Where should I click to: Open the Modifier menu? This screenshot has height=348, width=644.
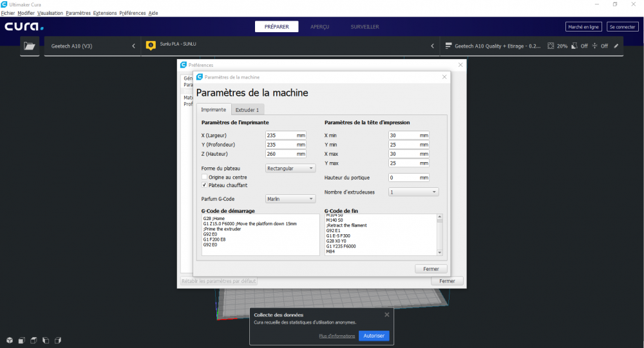click(x=26, y=13)
